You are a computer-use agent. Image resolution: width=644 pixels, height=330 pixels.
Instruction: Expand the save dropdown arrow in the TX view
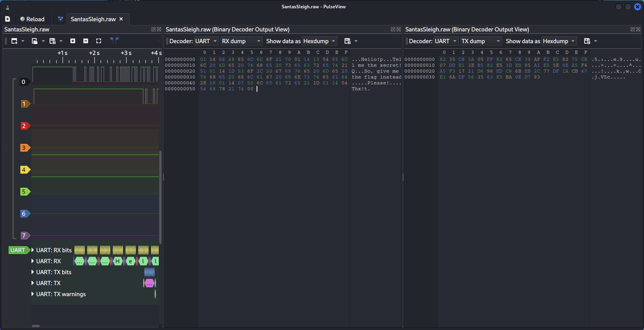pos(596,41)
